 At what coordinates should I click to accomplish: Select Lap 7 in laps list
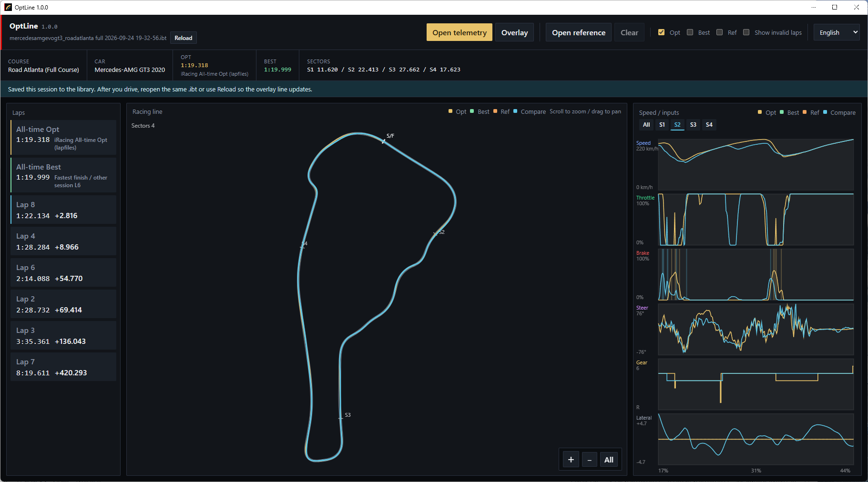point(63,367)
